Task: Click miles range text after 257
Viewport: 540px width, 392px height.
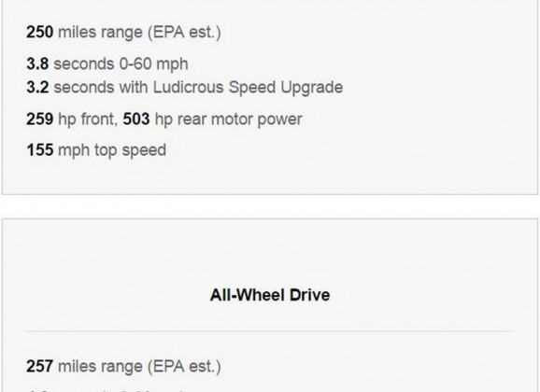Action: pos(100,367)
